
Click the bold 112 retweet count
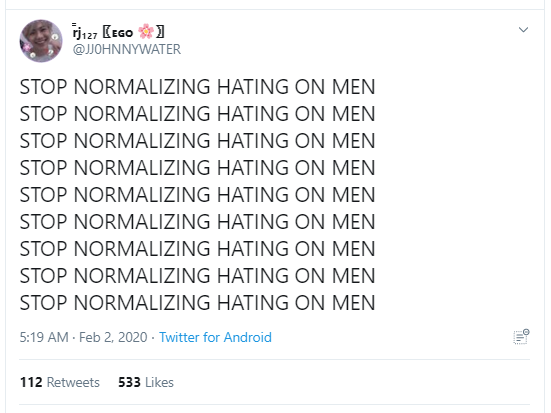click(31, 382)
